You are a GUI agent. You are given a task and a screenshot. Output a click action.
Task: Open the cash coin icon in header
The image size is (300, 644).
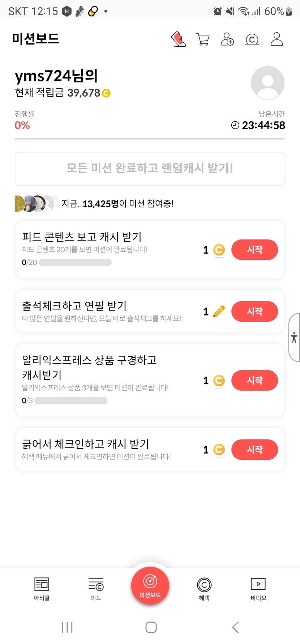[x=252, y=39]
